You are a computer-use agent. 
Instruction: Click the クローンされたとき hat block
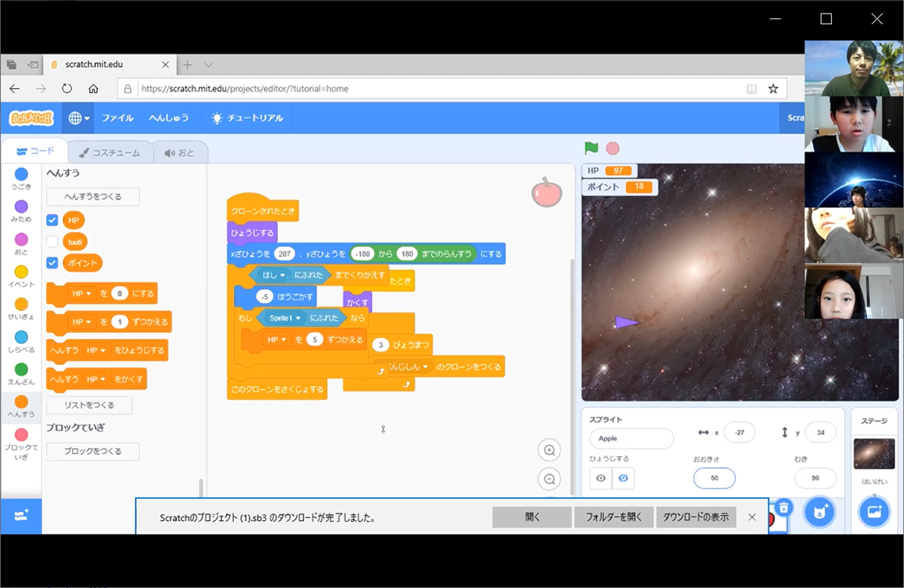263,209
